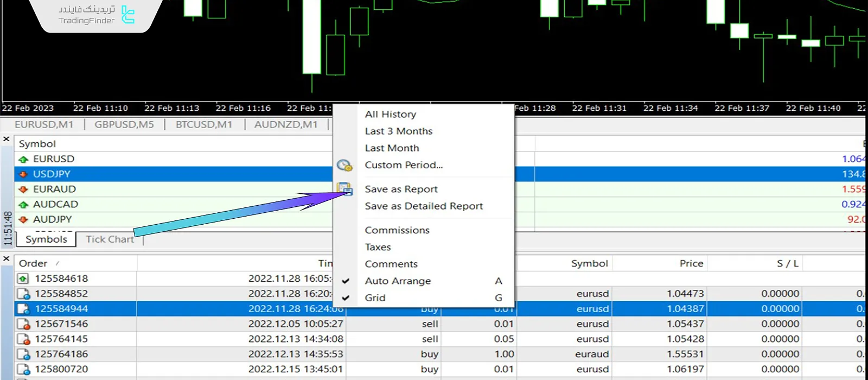This screenshot has height=380, width=868.
Task: Click the balance icon for order 125584618
Action: tap(23, 279)
